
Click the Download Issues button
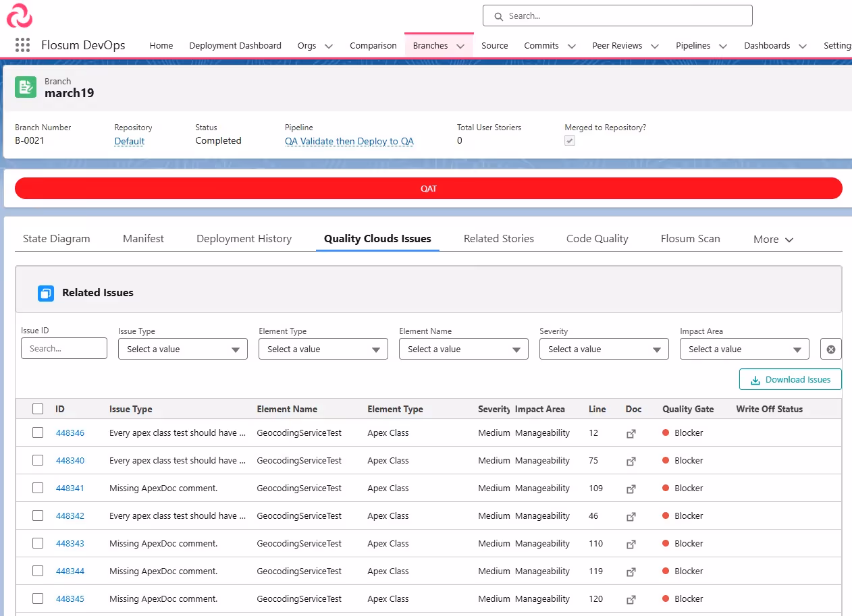[791, 379]
